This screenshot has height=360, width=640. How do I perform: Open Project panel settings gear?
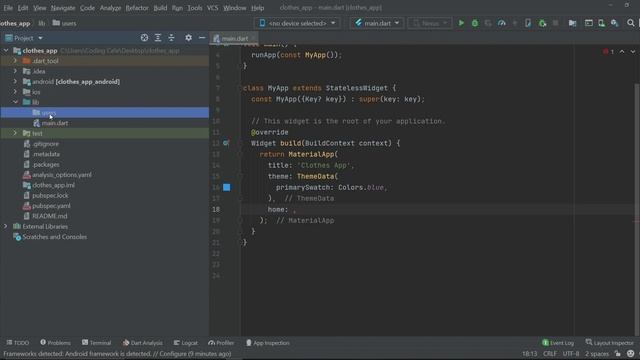click(188, 38)
